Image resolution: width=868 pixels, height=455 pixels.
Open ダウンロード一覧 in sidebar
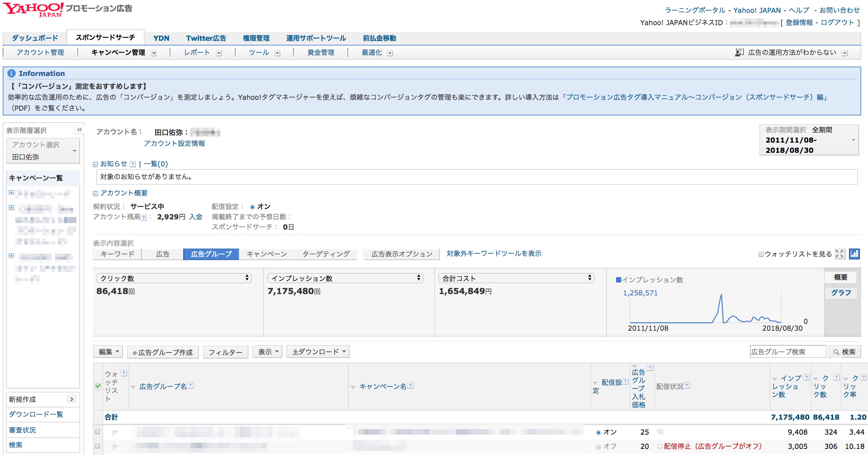[x=36, y=414]
